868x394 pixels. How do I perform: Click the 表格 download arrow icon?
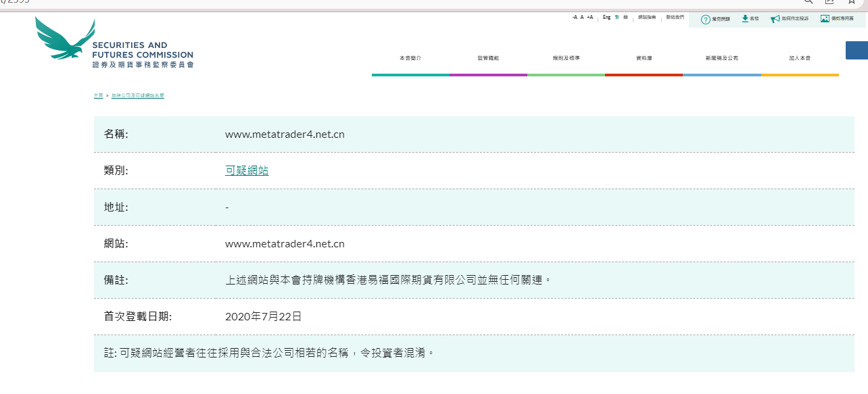pos(745,19)
